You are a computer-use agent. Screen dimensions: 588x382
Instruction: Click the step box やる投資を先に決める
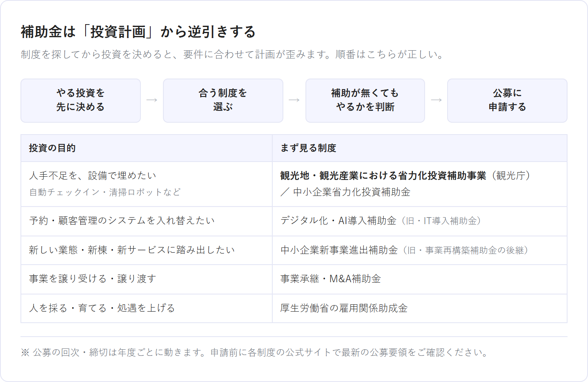click(81, 101)
